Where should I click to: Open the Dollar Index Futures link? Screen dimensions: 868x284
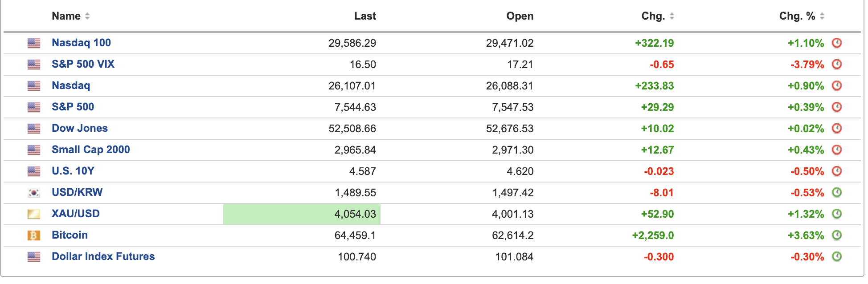pyautogui.click(x=103, y=256)
